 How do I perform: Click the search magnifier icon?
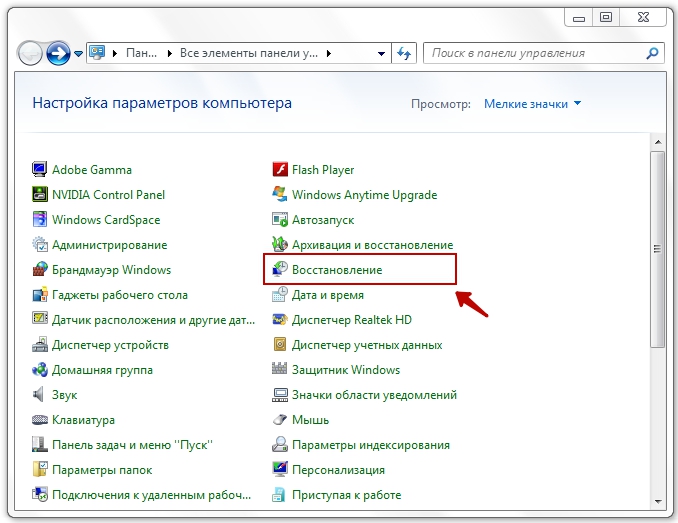coord(652,53)
